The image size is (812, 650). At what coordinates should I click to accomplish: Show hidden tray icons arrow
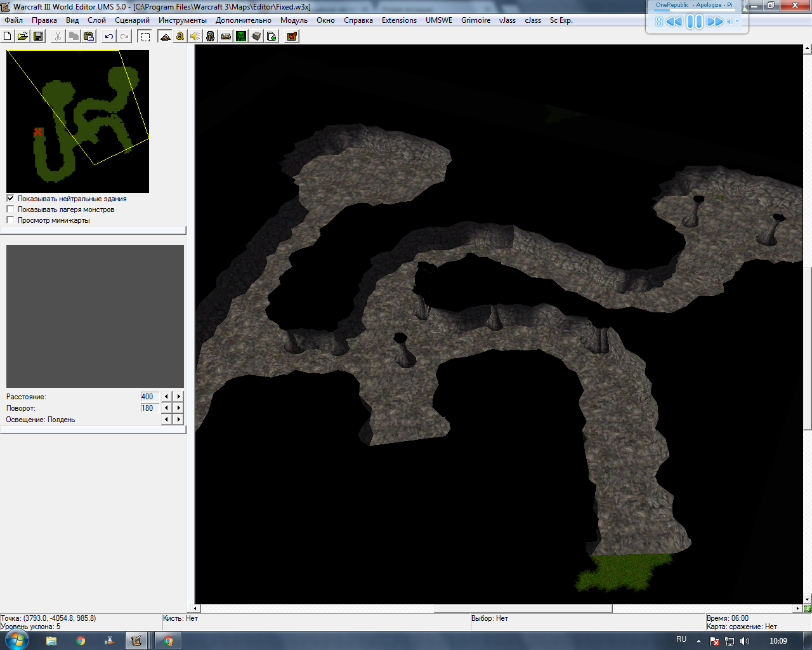(x=698, y=641)
